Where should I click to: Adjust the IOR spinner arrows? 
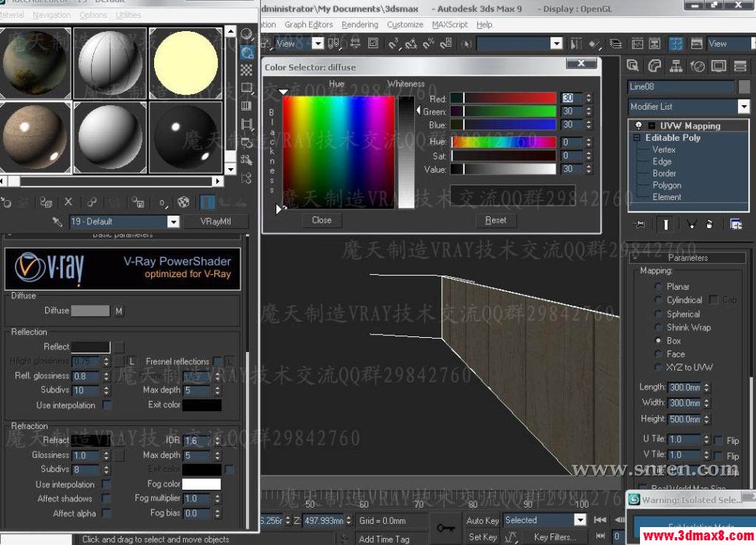point(217,441)
